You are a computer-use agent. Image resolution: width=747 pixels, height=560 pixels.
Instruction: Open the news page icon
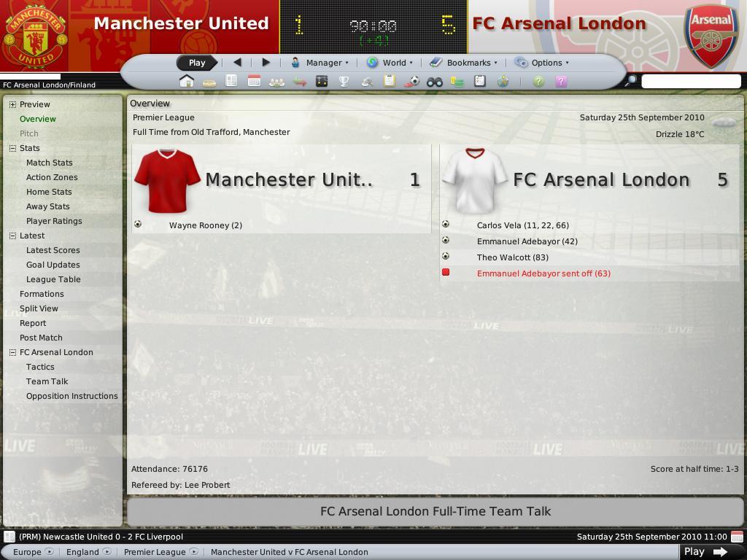(x=231, y=82)
